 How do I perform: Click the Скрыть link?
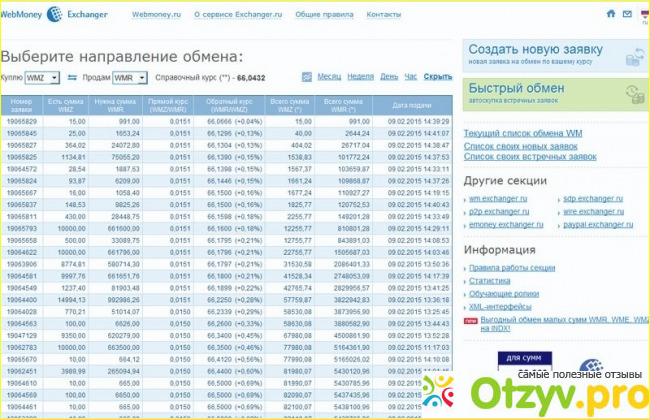[x=438, y=76]
